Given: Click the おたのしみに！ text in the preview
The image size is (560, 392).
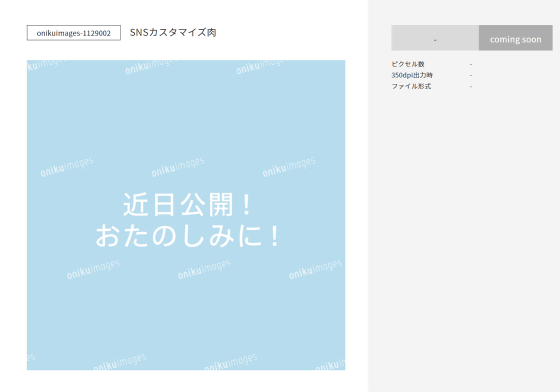Looking at the screenshot, I should [188, 236].
